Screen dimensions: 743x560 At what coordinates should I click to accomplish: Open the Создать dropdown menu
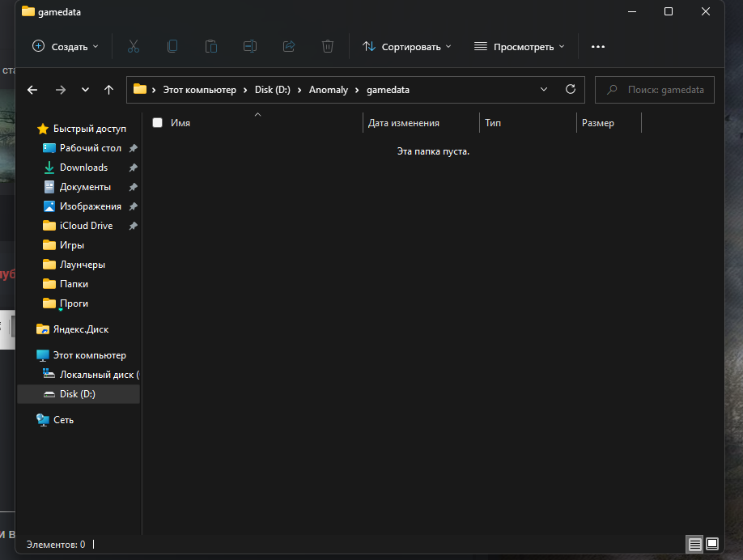66,46
